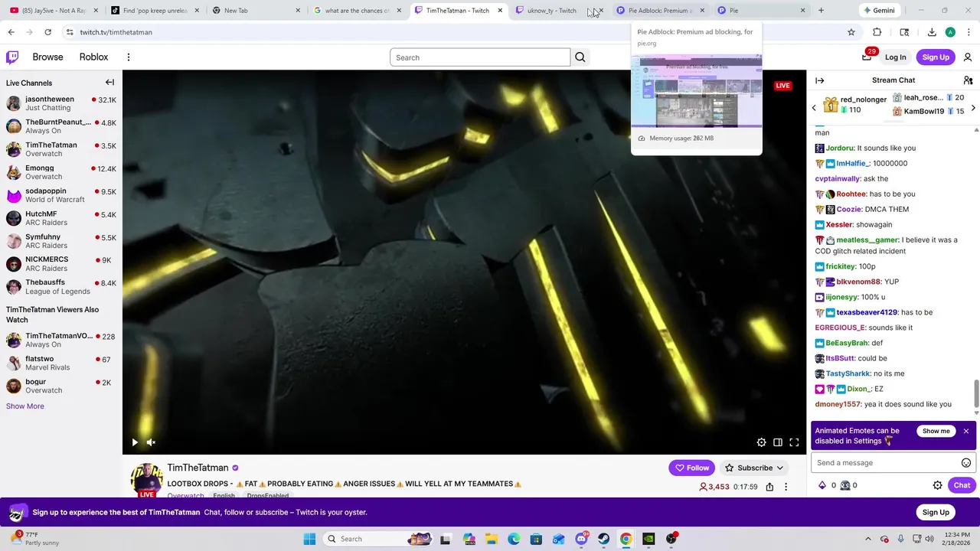Open Chrome downloads icon
The height and width of the screenshot is (551, 980).
[x=932, y=32]
